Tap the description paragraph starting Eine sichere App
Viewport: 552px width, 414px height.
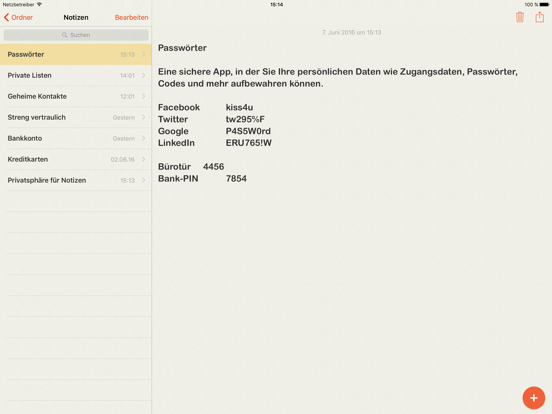(338, 78)
